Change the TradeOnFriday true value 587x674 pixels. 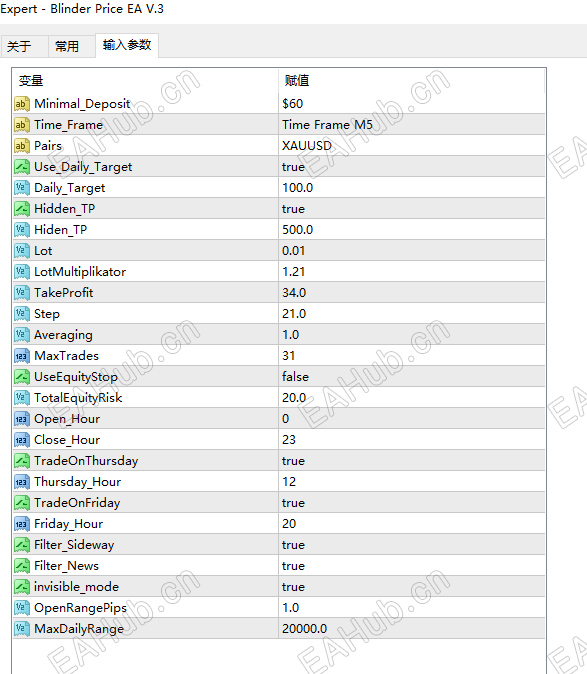pyautogui.click(x=412, y=503)
